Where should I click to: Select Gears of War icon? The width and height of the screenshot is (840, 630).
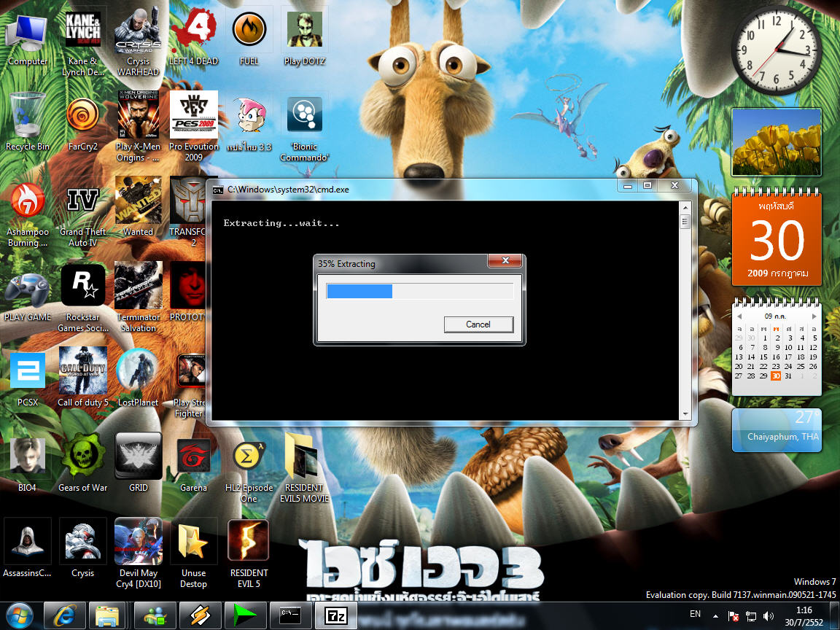tap(82, 463)
